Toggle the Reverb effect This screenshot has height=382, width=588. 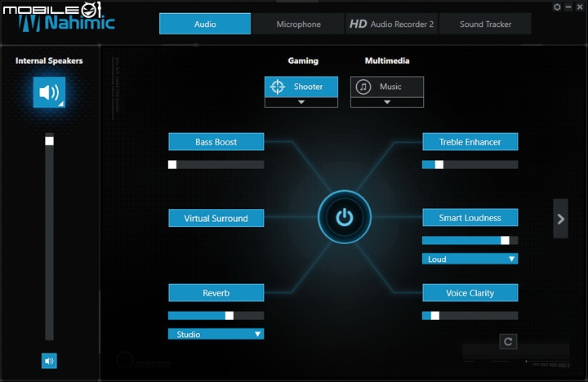pos(216,293)
